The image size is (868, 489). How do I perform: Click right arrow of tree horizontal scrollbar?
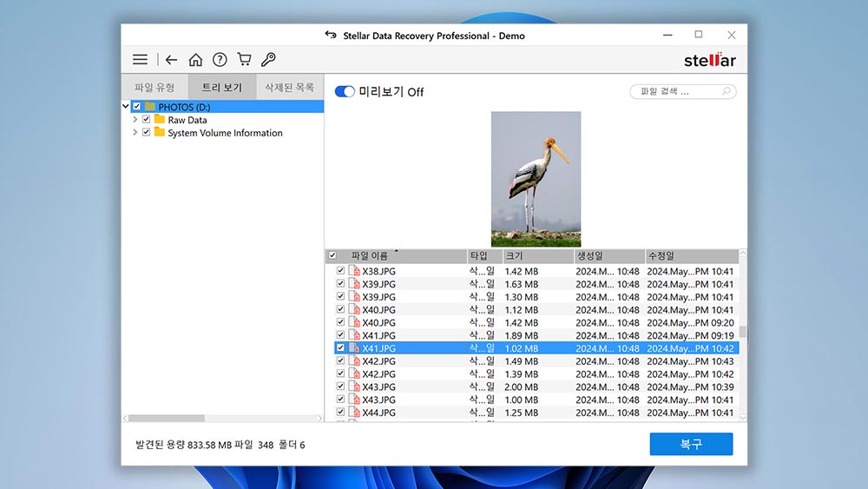(320, 418)
